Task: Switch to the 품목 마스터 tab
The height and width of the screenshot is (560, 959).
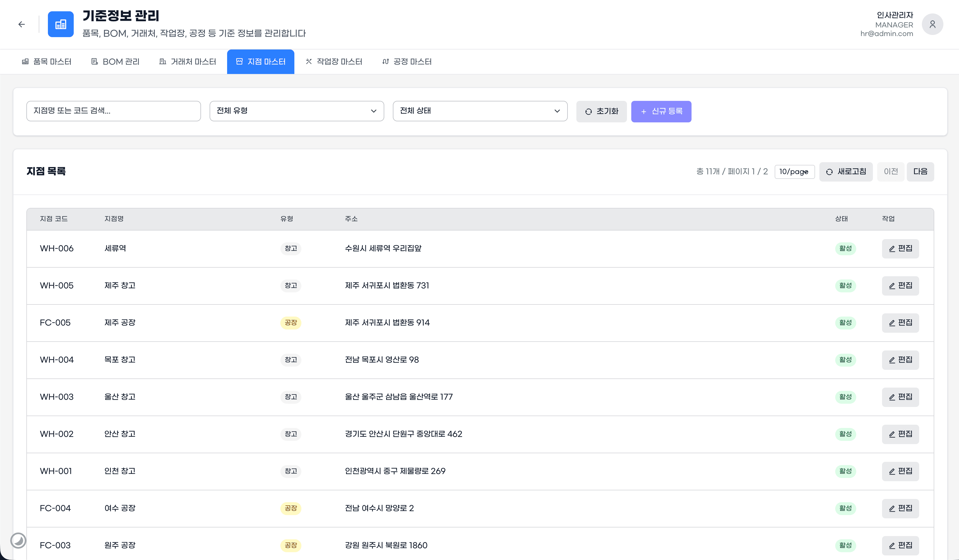Action: click(47, 62)
